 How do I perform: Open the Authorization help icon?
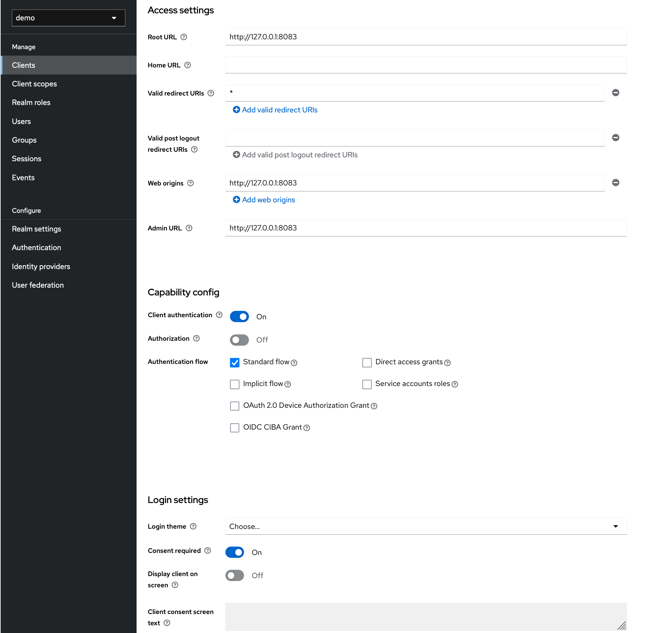coord(196,338)
